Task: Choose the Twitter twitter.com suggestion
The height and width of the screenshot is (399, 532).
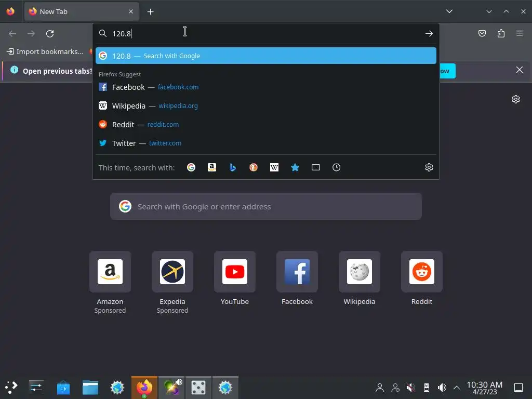Action: pyautogui.click(x=265, y=143)
